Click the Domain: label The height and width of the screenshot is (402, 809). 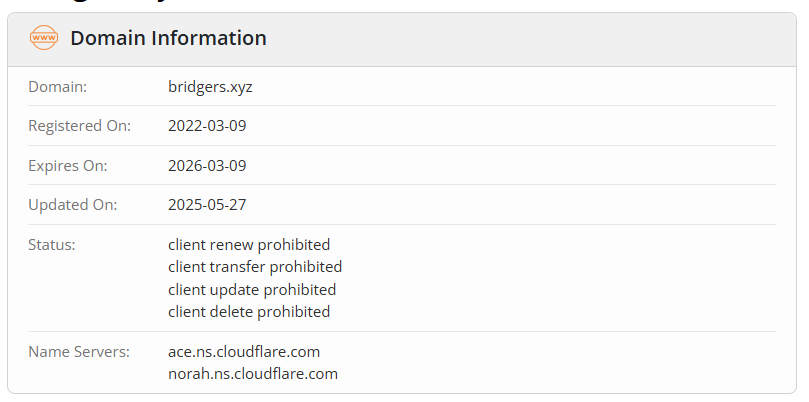pos(58,87)
